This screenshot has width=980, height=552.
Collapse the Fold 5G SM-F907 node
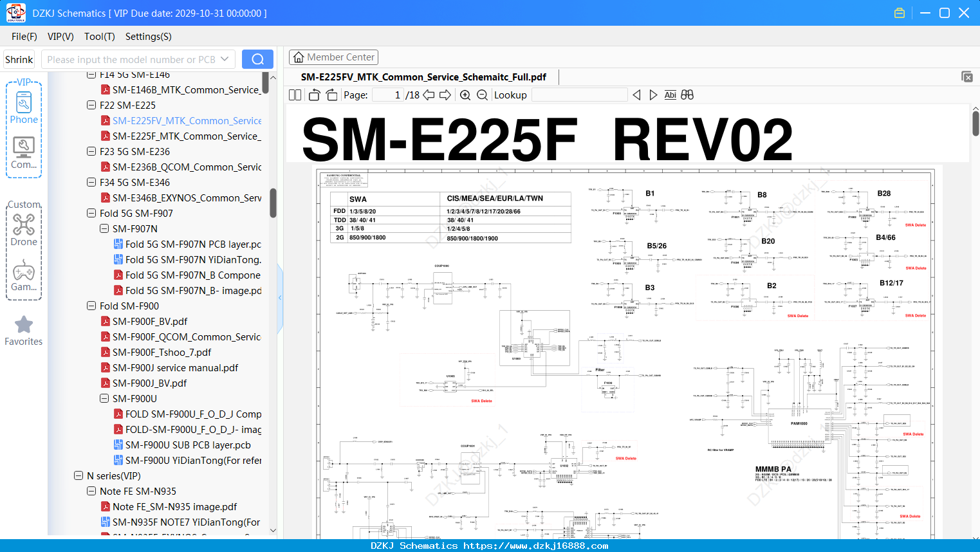click(x=91, y=214)
